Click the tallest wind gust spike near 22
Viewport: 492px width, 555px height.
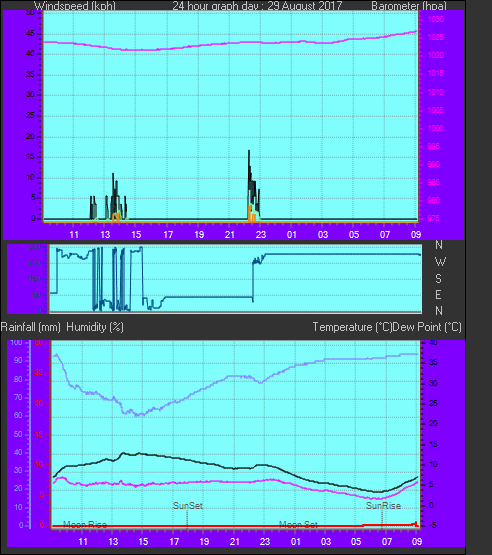coord(249,151)
